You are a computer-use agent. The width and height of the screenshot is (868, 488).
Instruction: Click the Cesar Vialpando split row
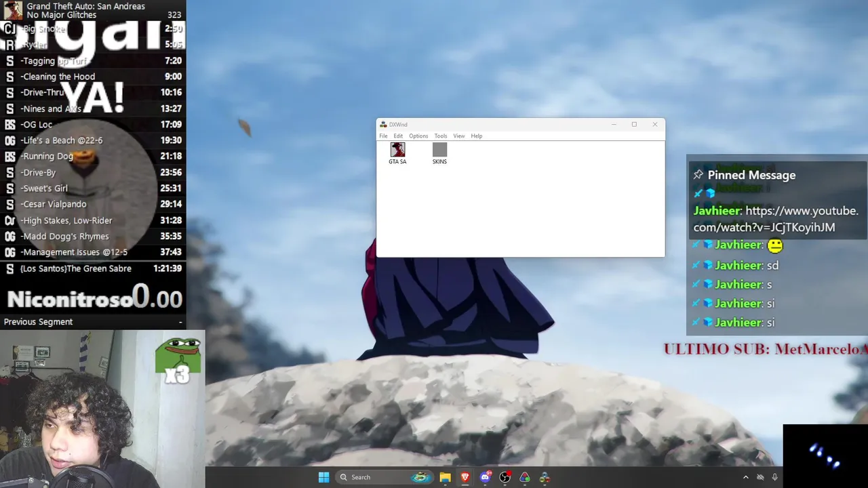point(93,204)
